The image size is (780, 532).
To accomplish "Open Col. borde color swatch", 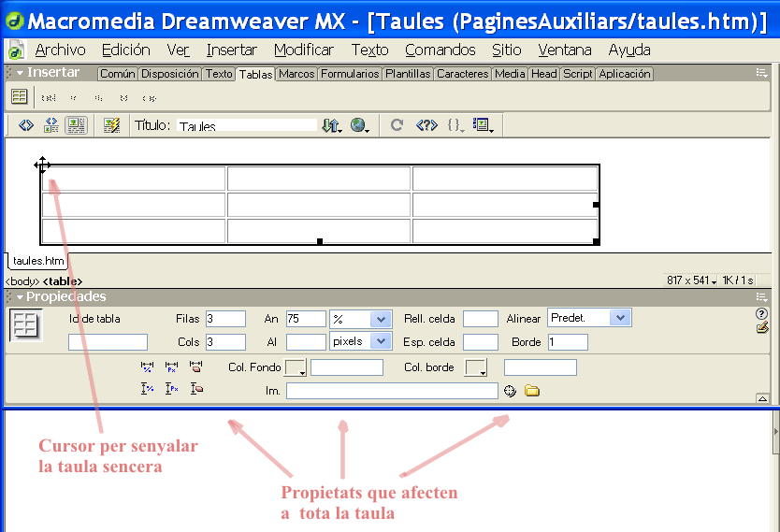I will 475,367.
